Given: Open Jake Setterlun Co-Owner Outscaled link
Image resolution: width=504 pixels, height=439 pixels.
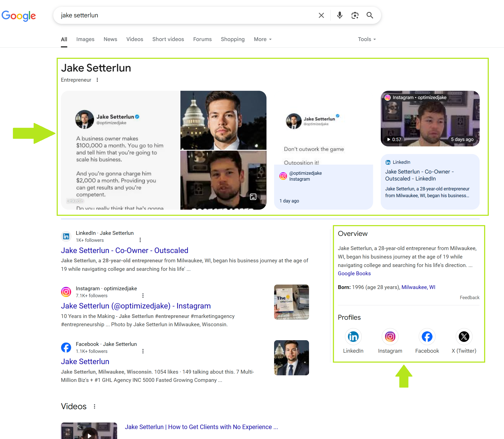Looking at the screenshot, I should 124,250.
